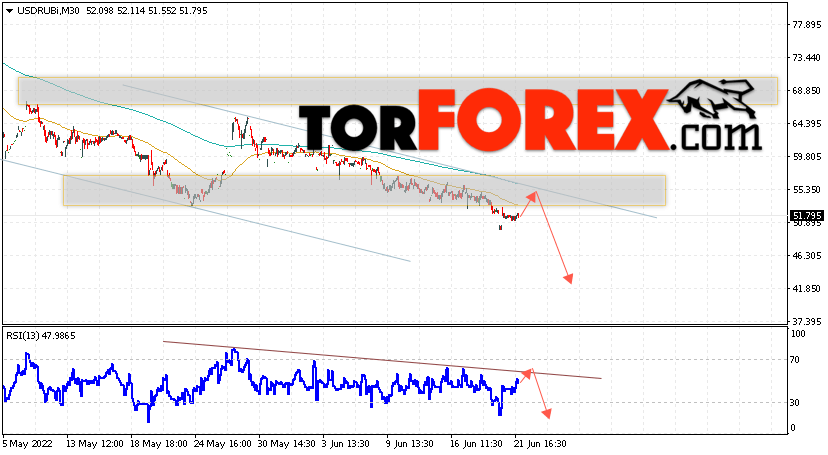Select price level 73.440 on axis
This screenshot has width=828, height=455.
pyautogui.click(x=806, y=58)
